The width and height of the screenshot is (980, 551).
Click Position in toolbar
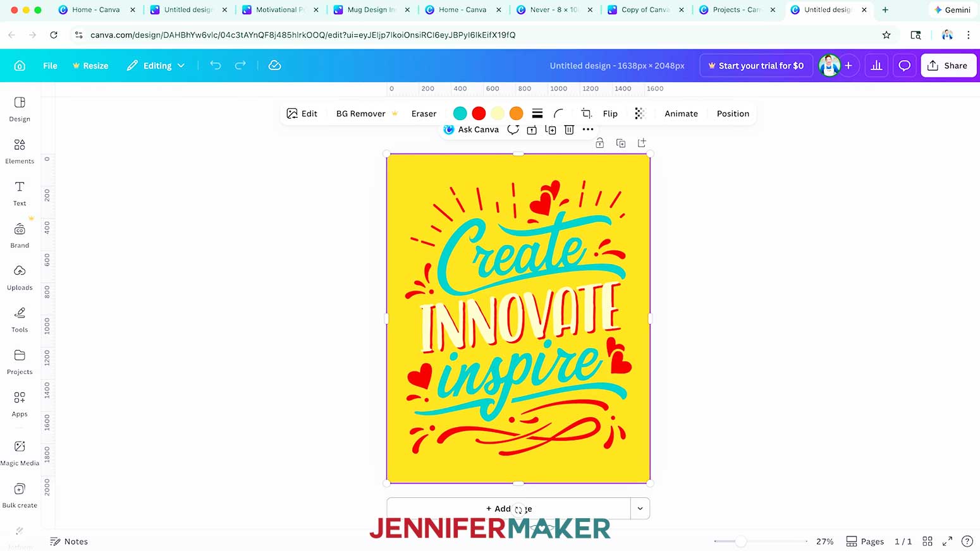pyautogui.click(x=733, y=114)
